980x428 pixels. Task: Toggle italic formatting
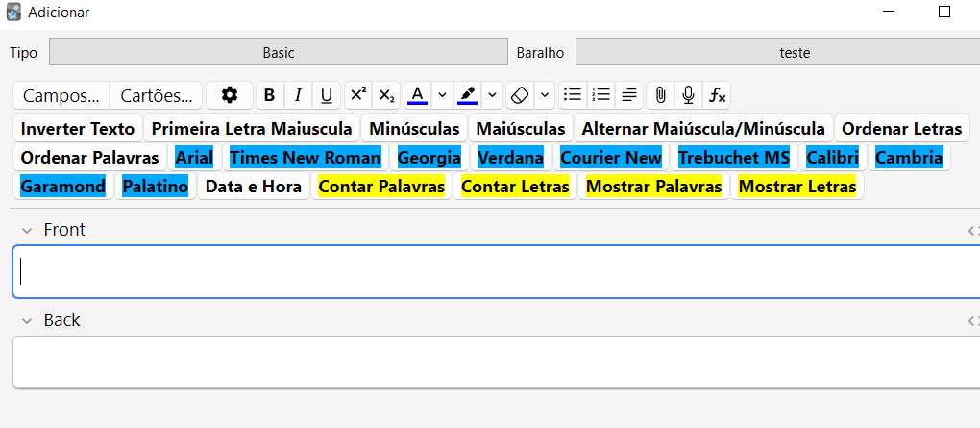click(x=298, y=95)
